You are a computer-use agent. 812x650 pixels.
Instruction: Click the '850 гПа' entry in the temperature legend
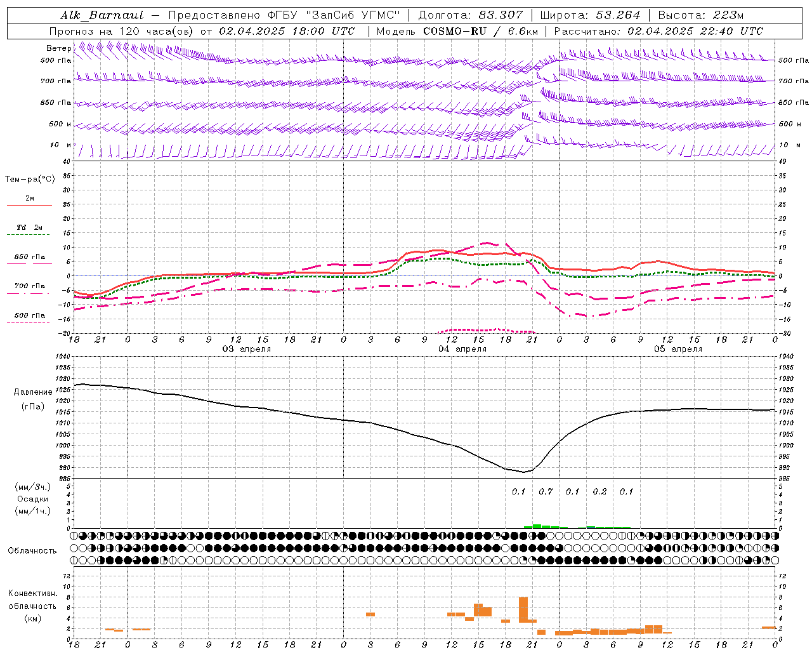coord(30,257)
